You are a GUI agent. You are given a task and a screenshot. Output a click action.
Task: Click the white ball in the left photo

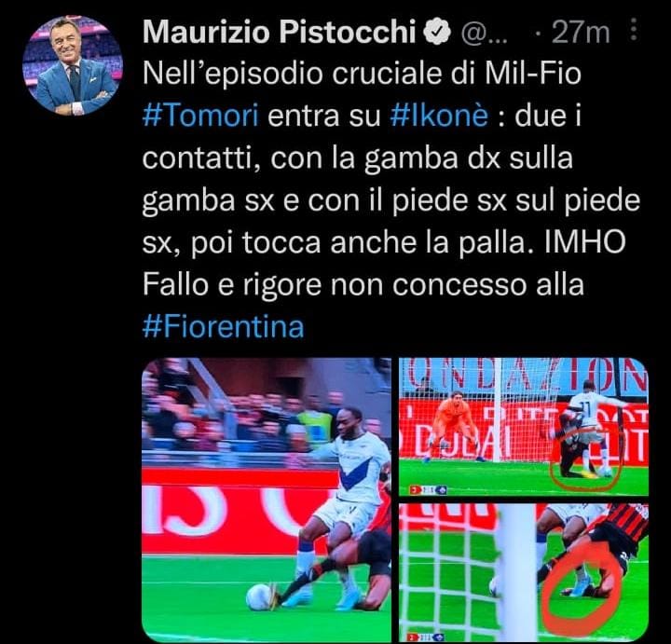258,596
